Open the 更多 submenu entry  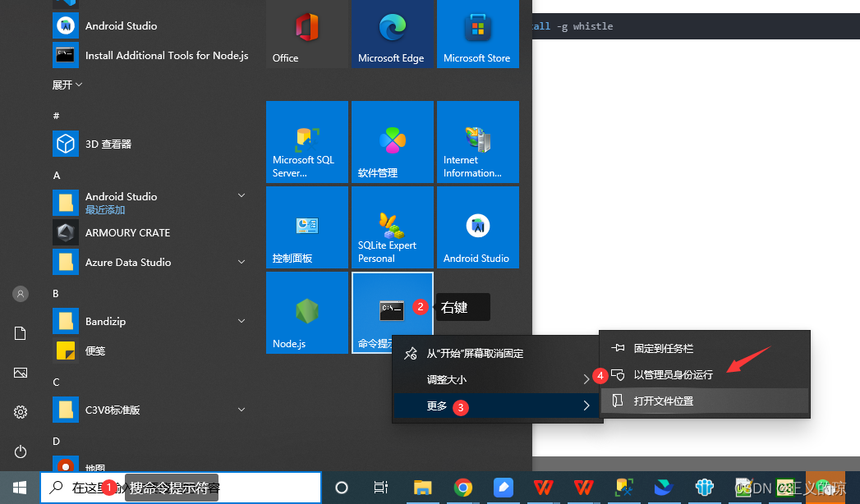498,406
